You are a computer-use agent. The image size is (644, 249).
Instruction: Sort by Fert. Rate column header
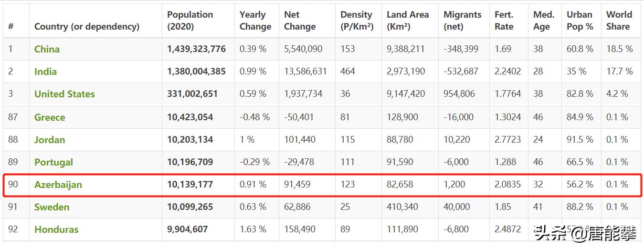tap(504, 21)
